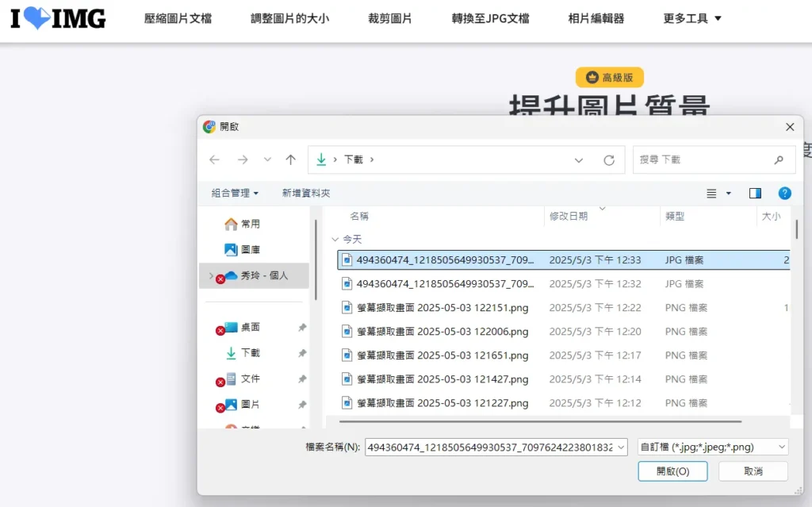812x507 pixels.
Task: Click the pin icon next to 圖片
Action: (x=302, y=405)
